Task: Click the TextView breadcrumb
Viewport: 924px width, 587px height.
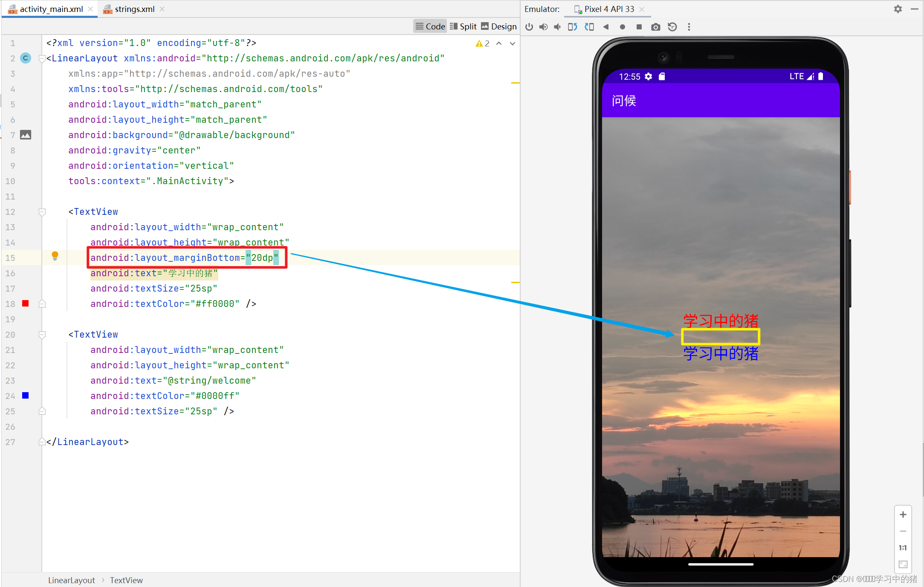Action: pos(126,580)
